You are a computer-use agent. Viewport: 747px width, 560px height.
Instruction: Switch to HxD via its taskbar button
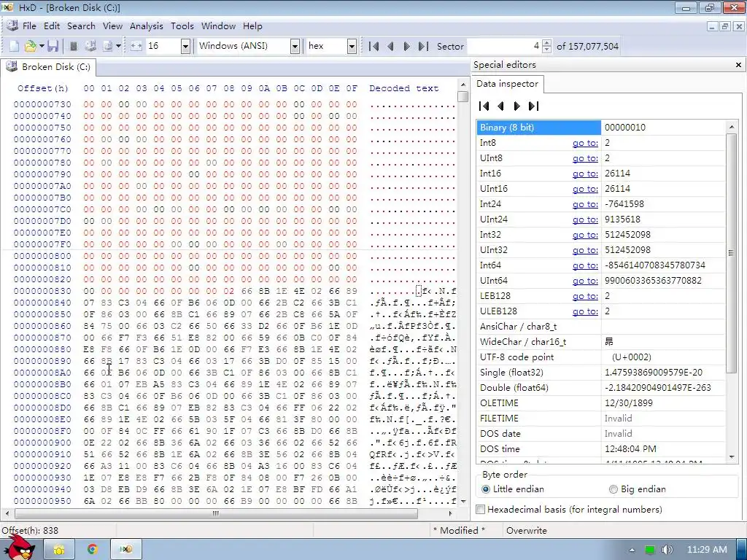click(x=125, y=550)
